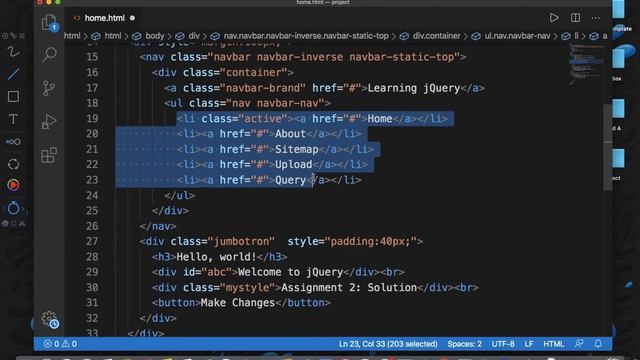This screenshot has width=640, height=360.
Task: Select the straight line annotation tool
Action: pyautogui.click(x=13, y=74)
